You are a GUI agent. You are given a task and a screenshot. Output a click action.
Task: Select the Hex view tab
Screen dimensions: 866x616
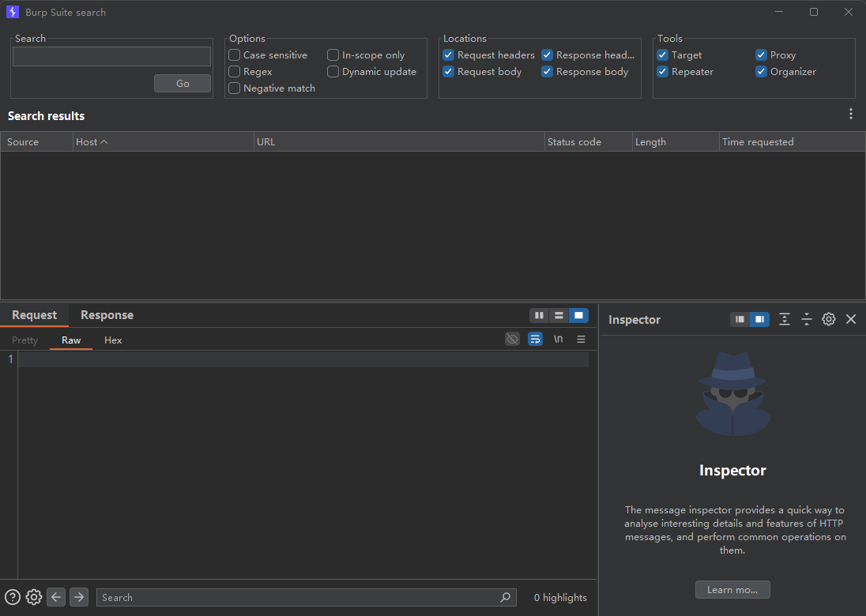click(x=113, y=340)
